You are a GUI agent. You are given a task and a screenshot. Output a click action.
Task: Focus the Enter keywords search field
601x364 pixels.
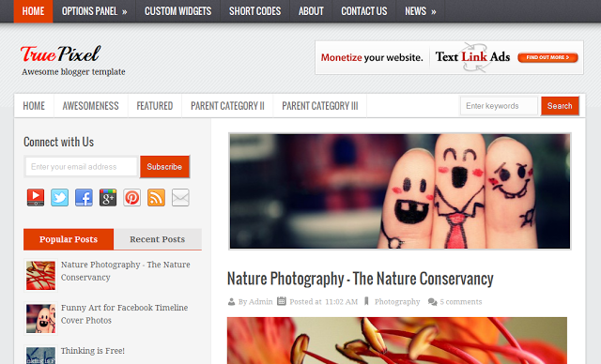coord(499,106)
